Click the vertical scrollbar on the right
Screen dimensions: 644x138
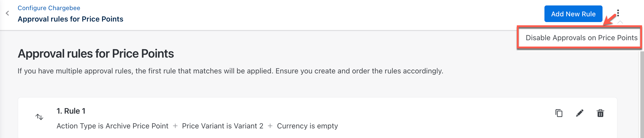click(x=642, y=93)
